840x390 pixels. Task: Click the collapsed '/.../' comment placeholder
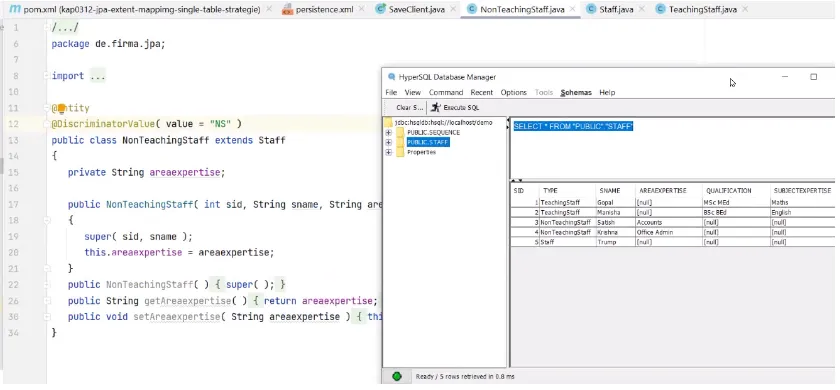[65, 28]
